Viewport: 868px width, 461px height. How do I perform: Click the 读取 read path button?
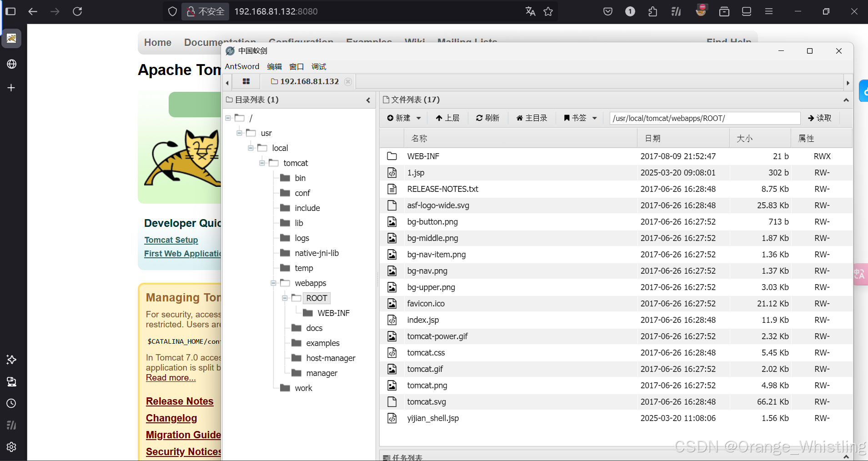(x=819, y=118)
